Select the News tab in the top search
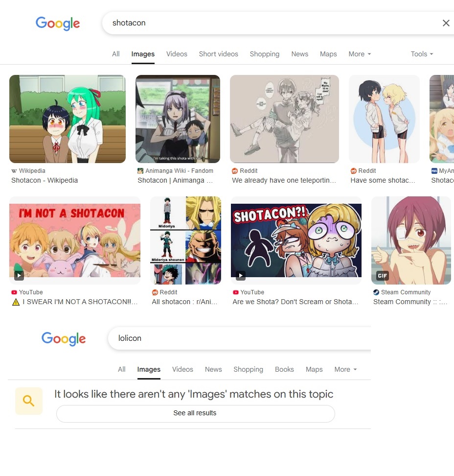The height and width of the screenshot is (476, 454). [299, 54]
